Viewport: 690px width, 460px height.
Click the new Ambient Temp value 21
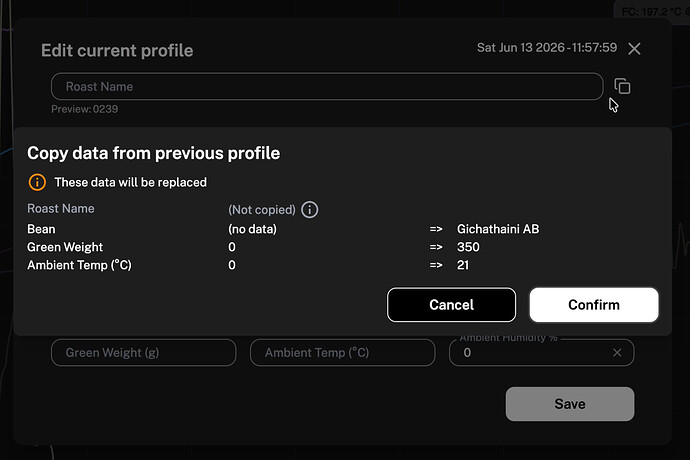(463, 265)
